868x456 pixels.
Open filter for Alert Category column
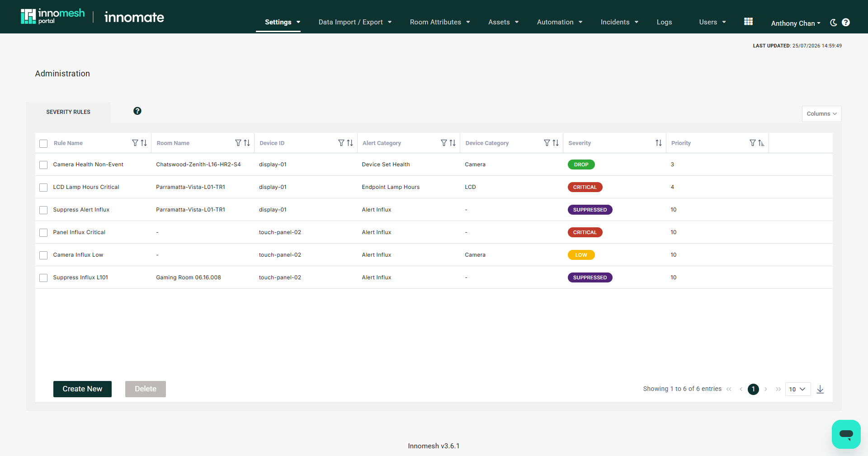point(443,143)
